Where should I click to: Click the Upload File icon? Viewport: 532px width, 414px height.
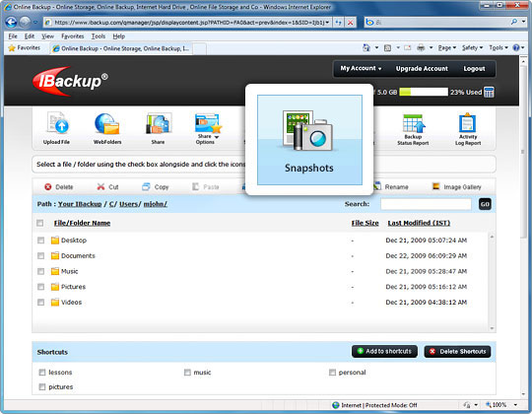tap(58, 122)
